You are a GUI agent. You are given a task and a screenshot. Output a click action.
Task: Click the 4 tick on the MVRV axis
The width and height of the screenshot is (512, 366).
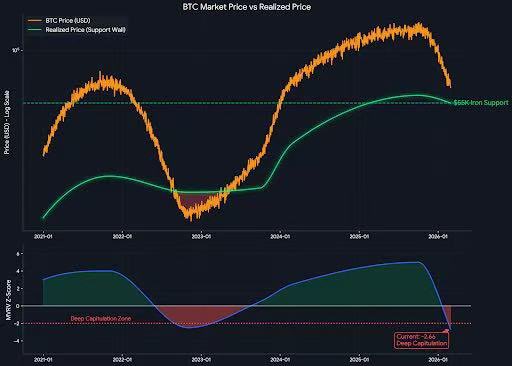[x=18, y=271]
